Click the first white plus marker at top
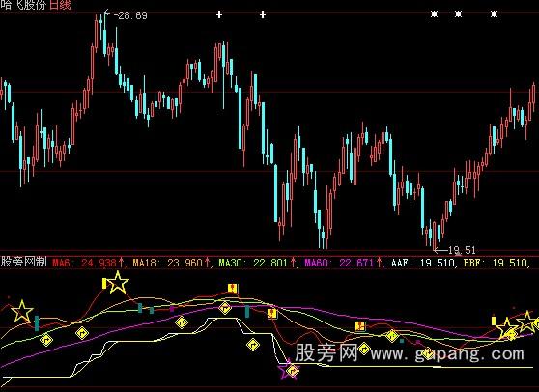 [219, 14]
